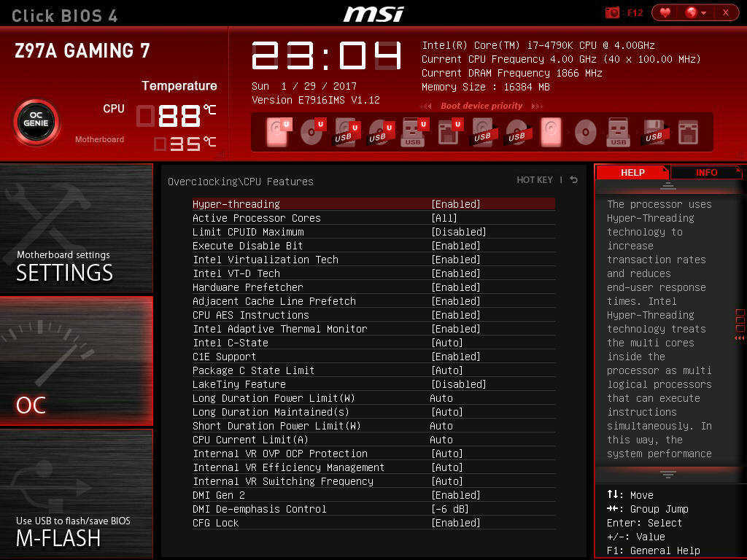Select the legacy USB key boot icon
The width and height of the screenshot is (747, 560).
619,132
